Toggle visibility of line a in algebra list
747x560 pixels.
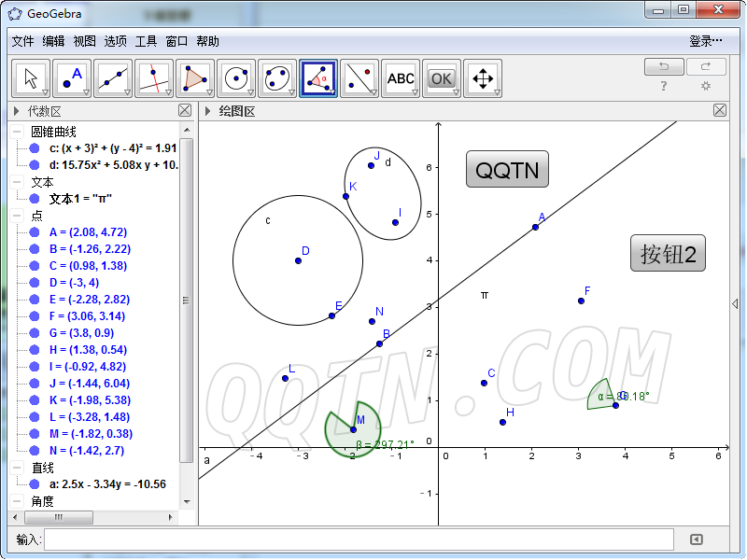coord(35,483)
